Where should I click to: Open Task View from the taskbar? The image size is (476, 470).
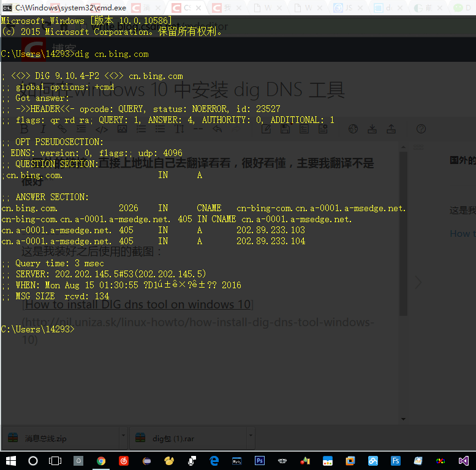(55, 461)
